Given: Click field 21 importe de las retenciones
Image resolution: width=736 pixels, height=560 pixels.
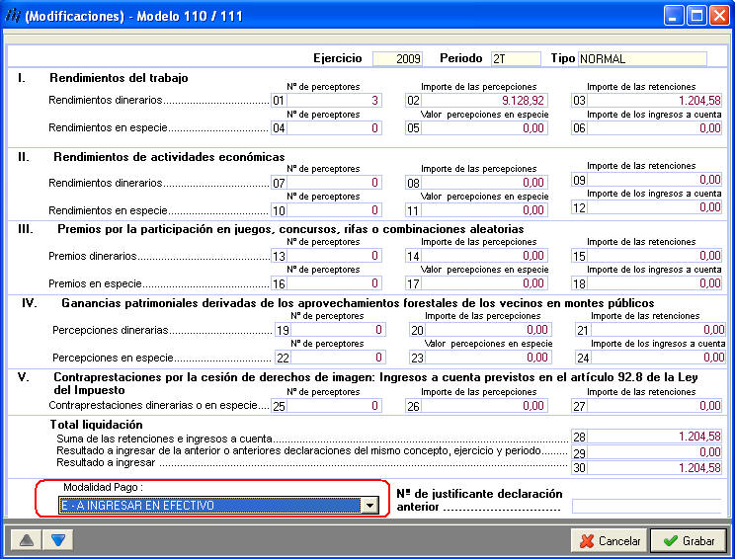Looking at the screenshot, I should click(x=658, y=330).
